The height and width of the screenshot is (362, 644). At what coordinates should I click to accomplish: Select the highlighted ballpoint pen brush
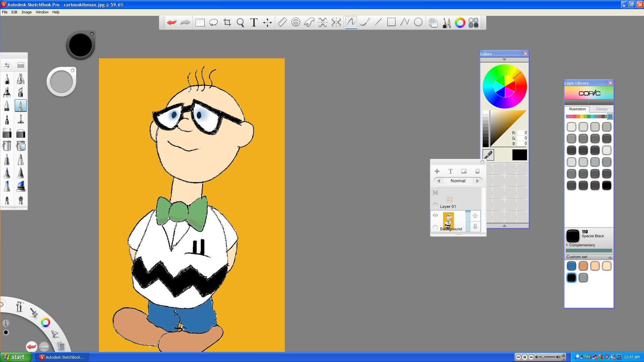(x=20, y=106)
